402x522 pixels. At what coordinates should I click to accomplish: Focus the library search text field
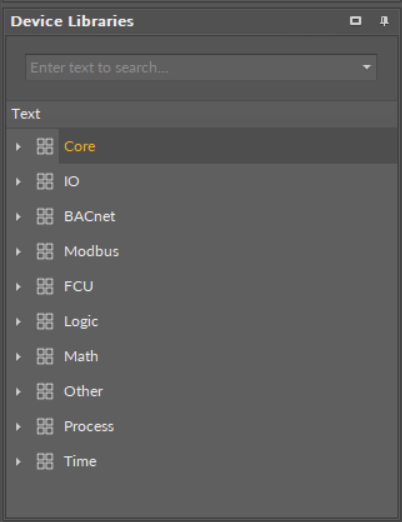(x=193, y=67)
